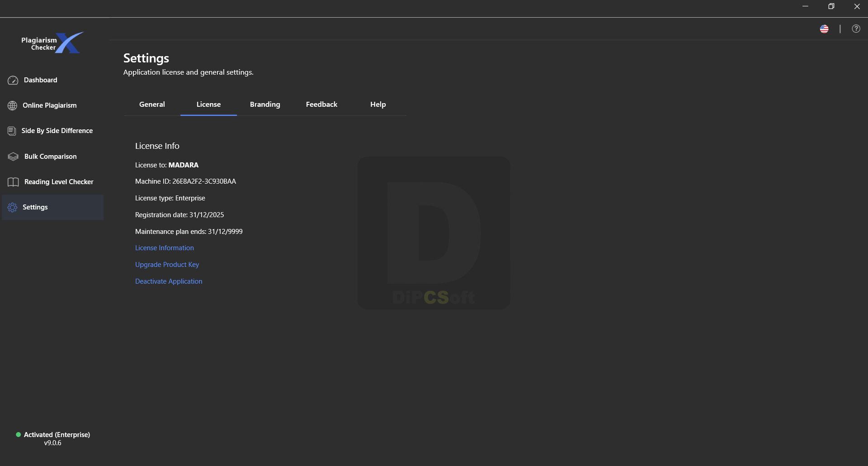Click the Machine ID 26E8A2F2-3C930BAA text
Viewport: 868px width, 466px height.
pyautogui.click(x=185, y=181)
